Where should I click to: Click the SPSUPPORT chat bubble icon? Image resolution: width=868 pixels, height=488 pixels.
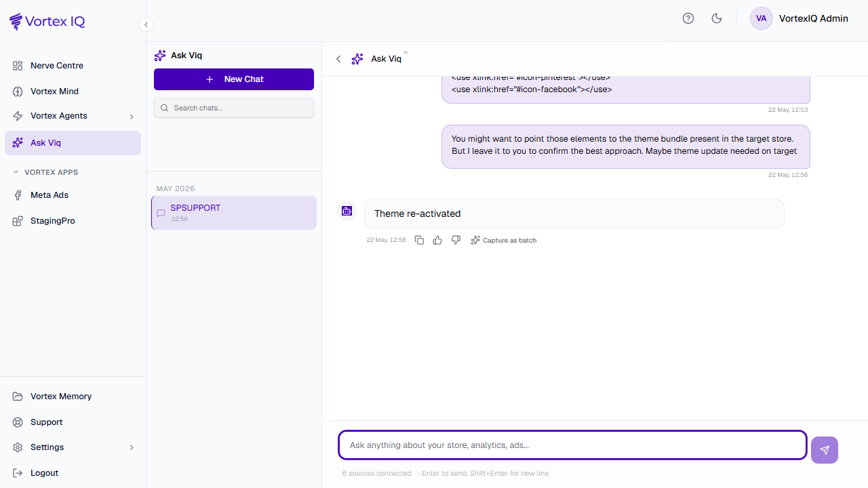point(161,213)
